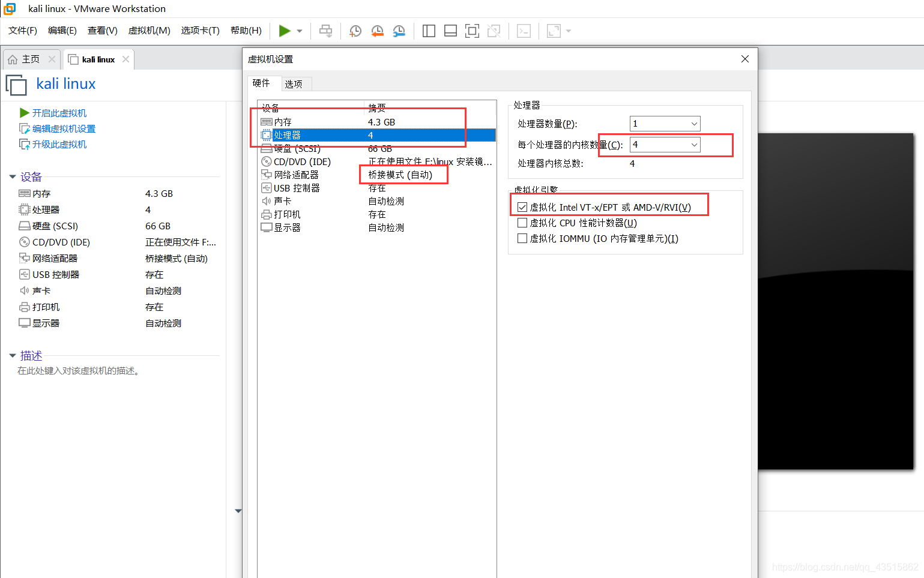
Task: Close the 虚拟机设置 dialog
Action: point(745,59)
